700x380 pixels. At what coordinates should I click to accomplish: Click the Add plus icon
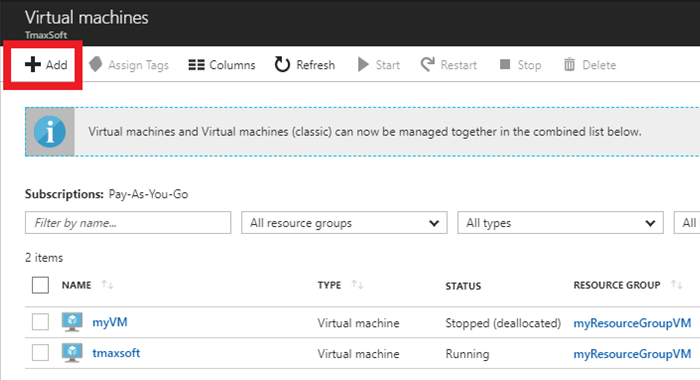(x=33, y=64)
